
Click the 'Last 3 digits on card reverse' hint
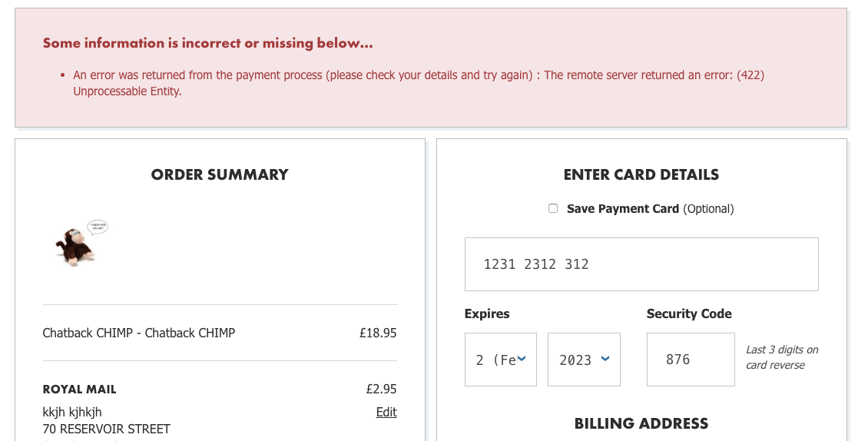click(x=782, y=357)
